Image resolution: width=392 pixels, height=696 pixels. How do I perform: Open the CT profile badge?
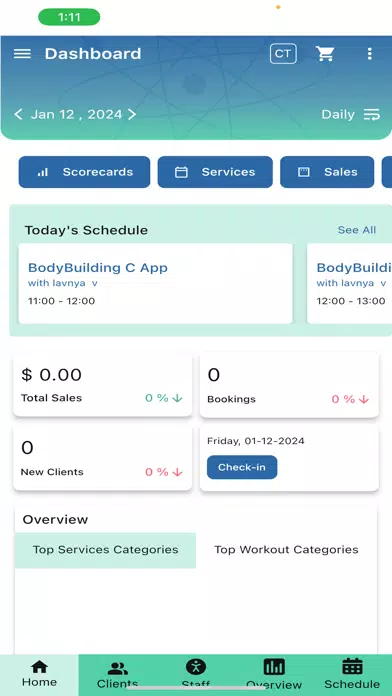(283, 54)
